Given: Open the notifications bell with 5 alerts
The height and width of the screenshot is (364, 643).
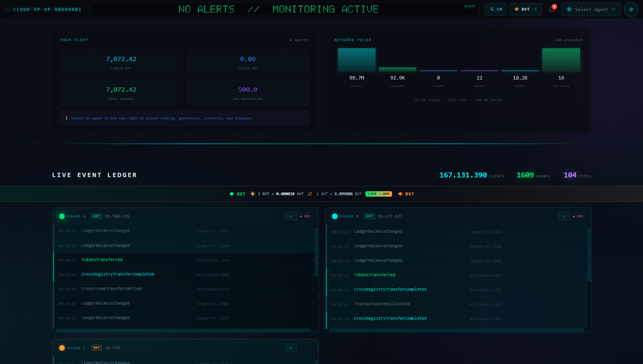Looking at the screenshot, I should (552, 9).
